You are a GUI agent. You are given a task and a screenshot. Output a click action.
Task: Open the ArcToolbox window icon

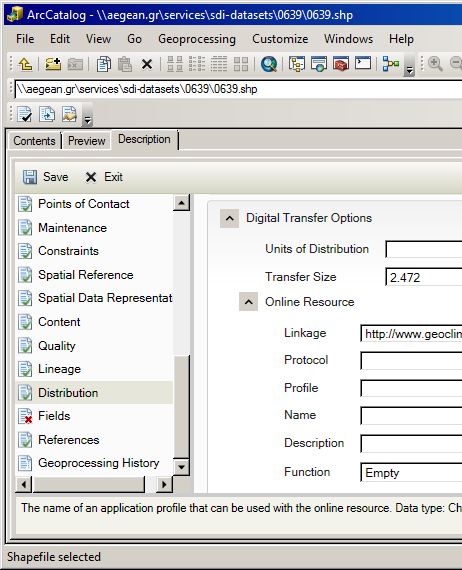[341, 64]
